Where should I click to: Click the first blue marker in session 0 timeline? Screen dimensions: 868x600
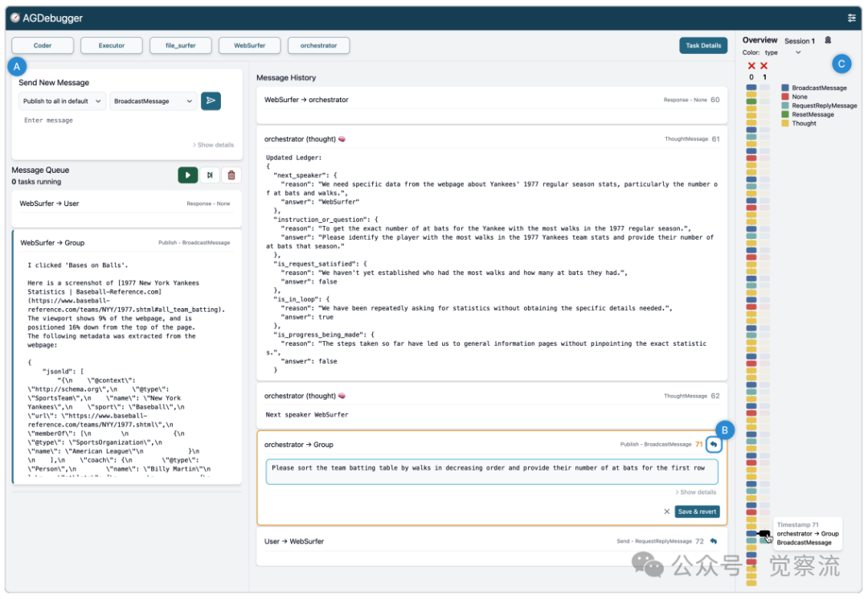coord(751,88)
